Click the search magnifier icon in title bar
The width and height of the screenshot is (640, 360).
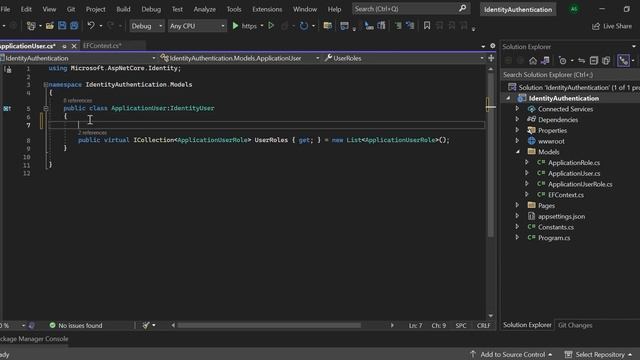[462, 9]
